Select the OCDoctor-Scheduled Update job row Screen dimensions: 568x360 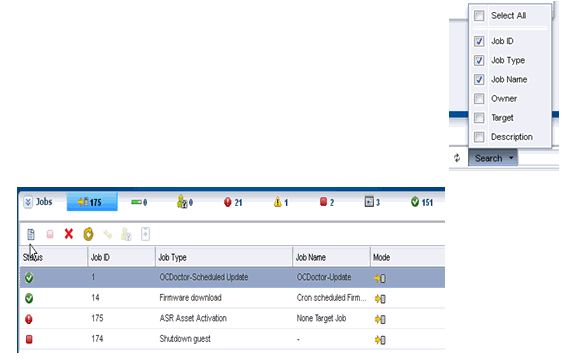click(232, 277)
